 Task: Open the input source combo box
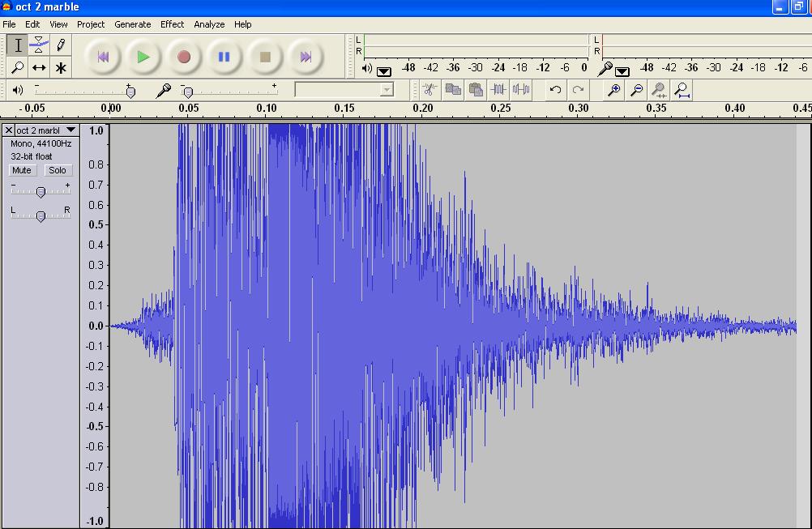coord(344,89)
